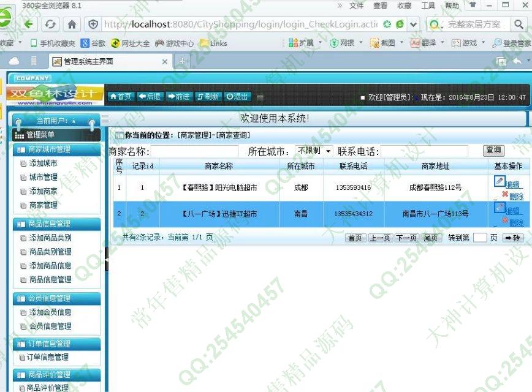Viewport: 532px width, 392px height.
Task: Click pagination 下一页 button
Action: pyautogui.click(x=406, y=238)
